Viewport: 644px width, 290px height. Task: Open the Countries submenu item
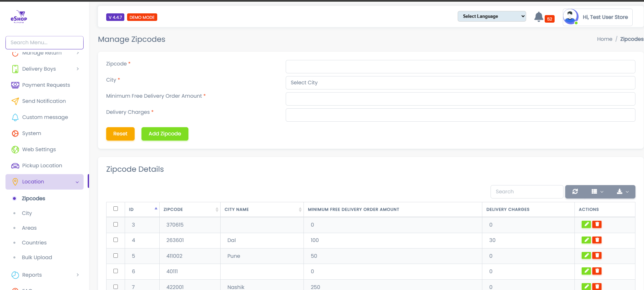point(34,243)
